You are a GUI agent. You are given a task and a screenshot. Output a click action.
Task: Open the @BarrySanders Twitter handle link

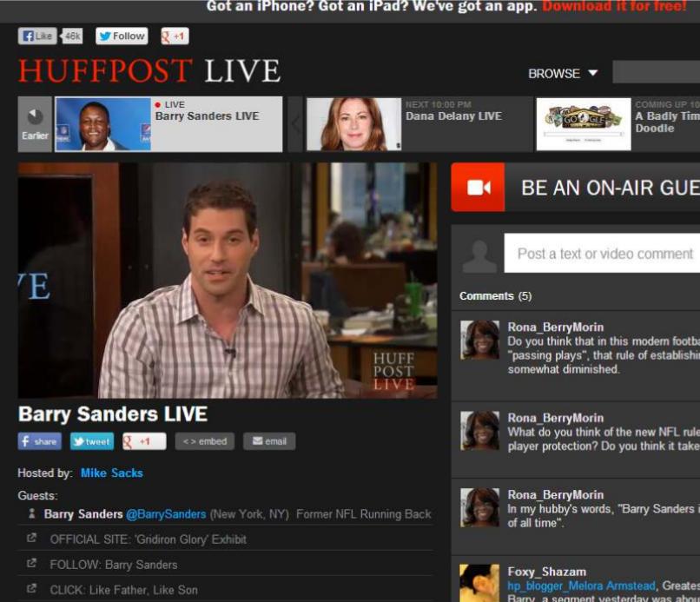click(x=166, y=514)
